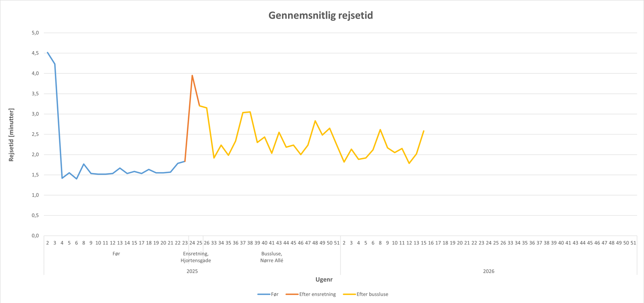
Task: Click the blue line swatch in the legend
Action: (263, 294)
